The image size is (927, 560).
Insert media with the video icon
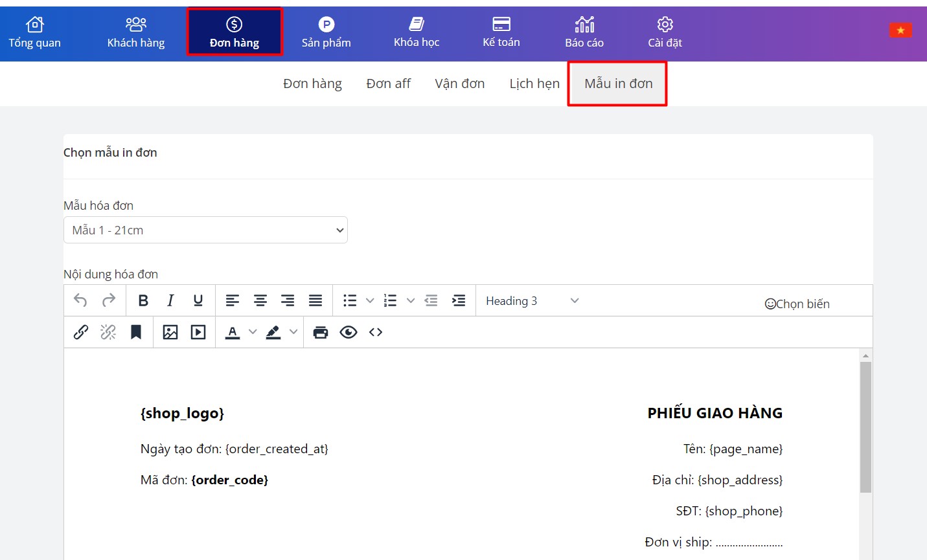(x=198, y=332)
